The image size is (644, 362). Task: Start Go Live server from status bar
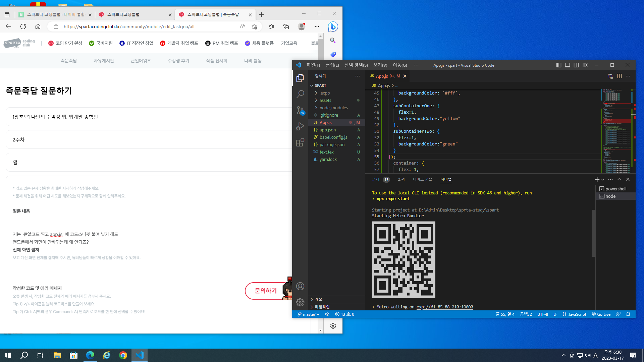coord(601,314)
